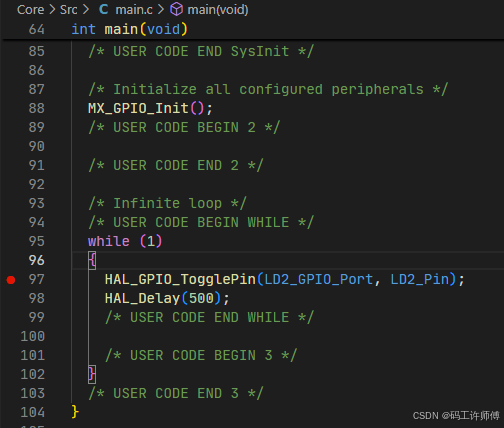Click comment USER CODE END SysInit
This screenshot has width=504, height=428.
(201, 51)
